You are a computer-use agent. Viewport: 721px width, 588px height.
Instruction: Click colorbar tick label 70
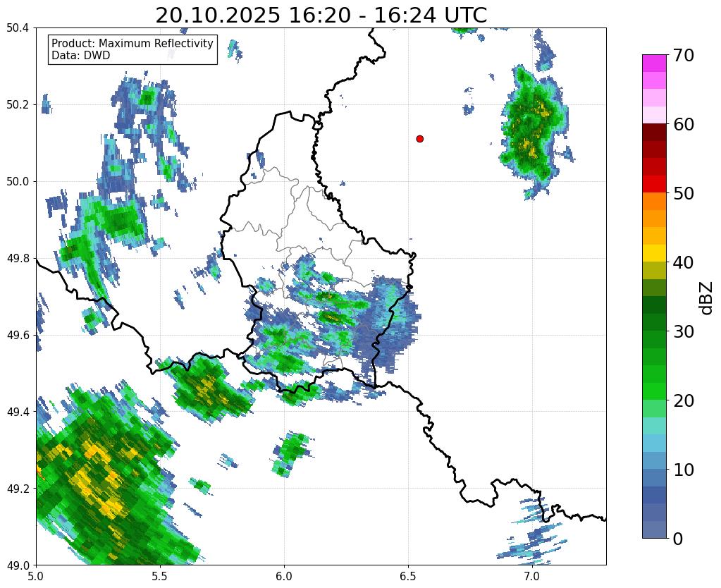tap(683, 55)
